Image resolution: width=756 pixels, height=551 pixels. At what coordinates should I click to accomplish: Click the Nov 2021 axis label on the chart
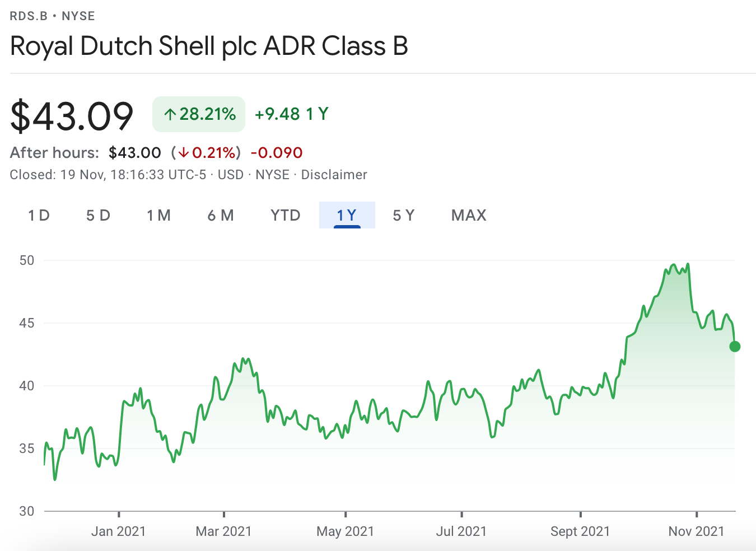tap(697, 531)
